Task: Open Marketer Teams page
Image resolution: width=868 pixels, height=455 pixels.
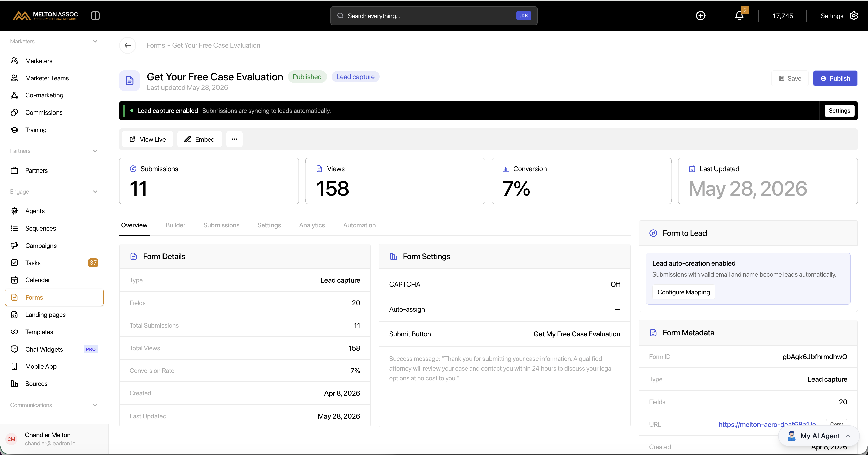Action: pyautogui.click(x=55, y=78)
